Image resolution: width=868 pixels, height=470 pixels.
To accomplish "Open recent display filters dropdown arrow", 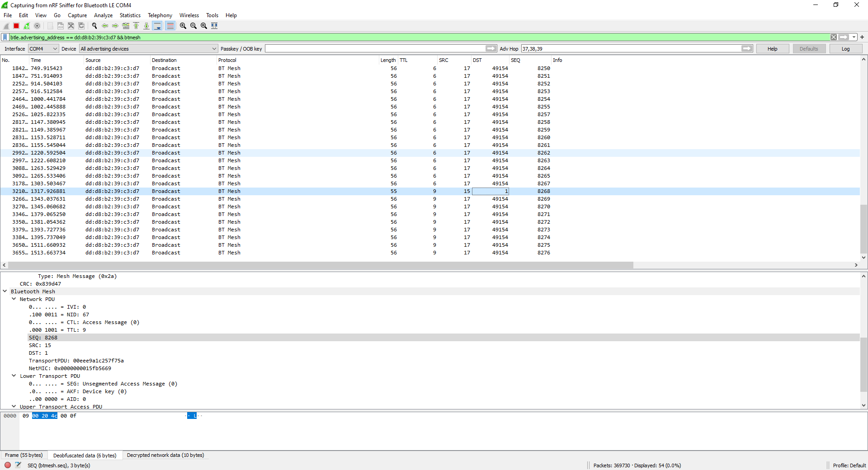I will pos(854,37).
